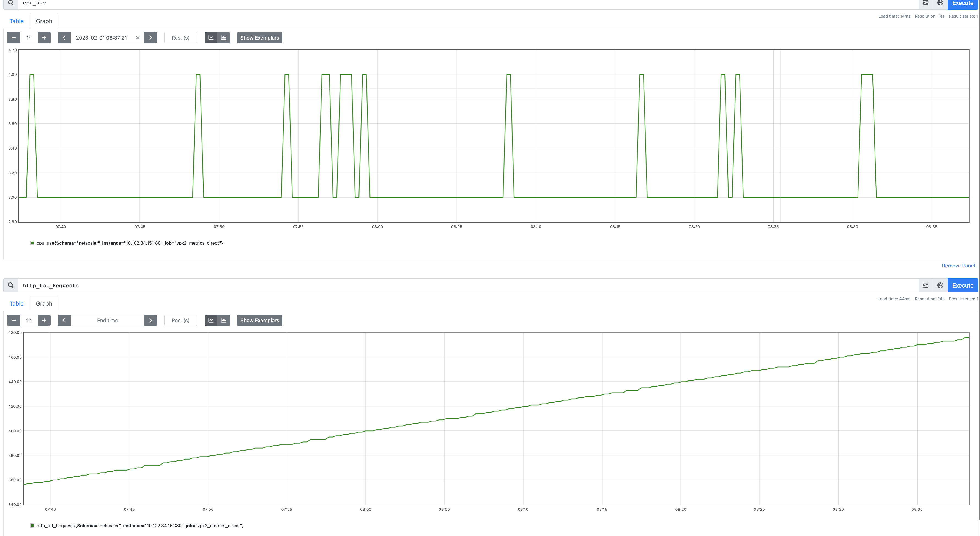Clear the 2023-02-01 08:37:21 end time
The image size is (980, 536).
138,38
